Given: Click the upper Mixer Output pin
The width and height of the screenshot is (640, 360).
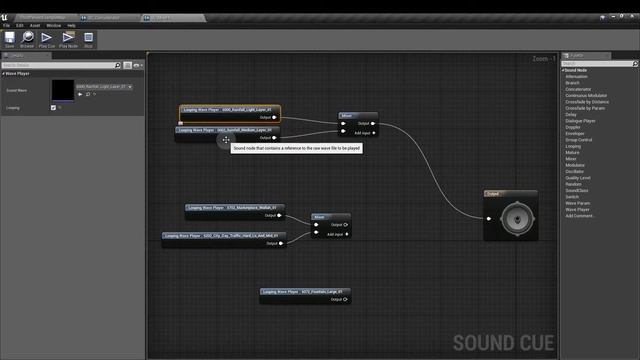Looking at the screenshot, I should pos(373,124).
